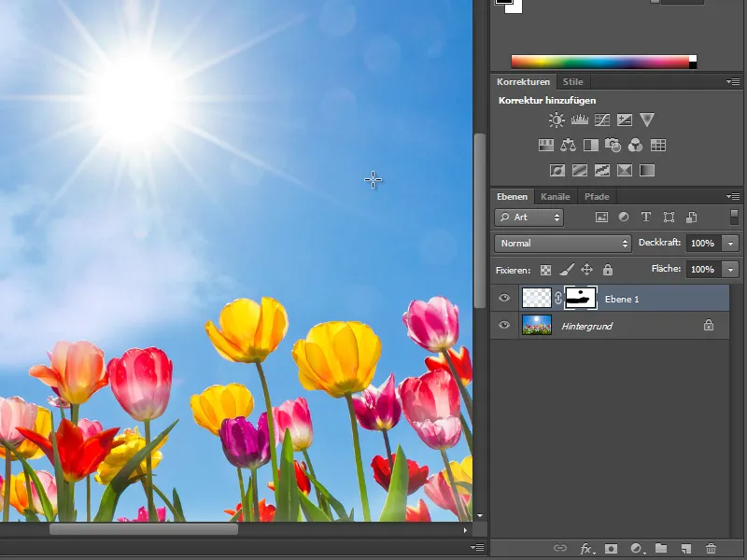Open the Normal blend mode dropdown

click(x=563, y=244)
